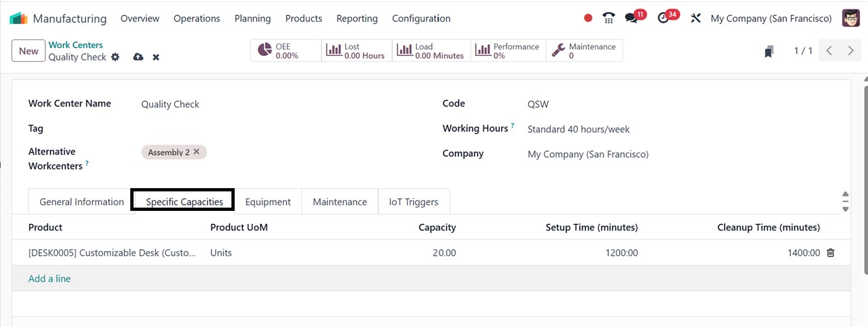Open the activities clock icon
868x327 pixels.
click(663, 18)
